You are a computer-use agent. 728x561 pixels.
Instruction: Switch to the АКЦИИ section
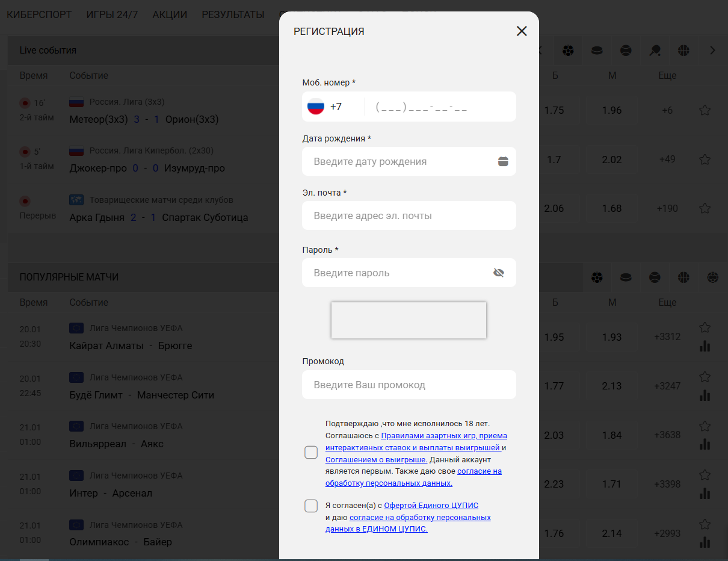[x=169, y=14]
